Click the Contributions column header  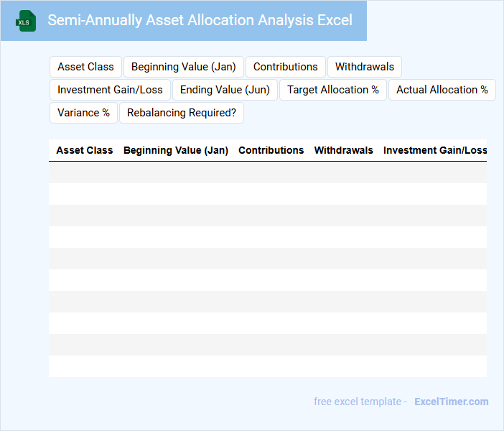271,150
